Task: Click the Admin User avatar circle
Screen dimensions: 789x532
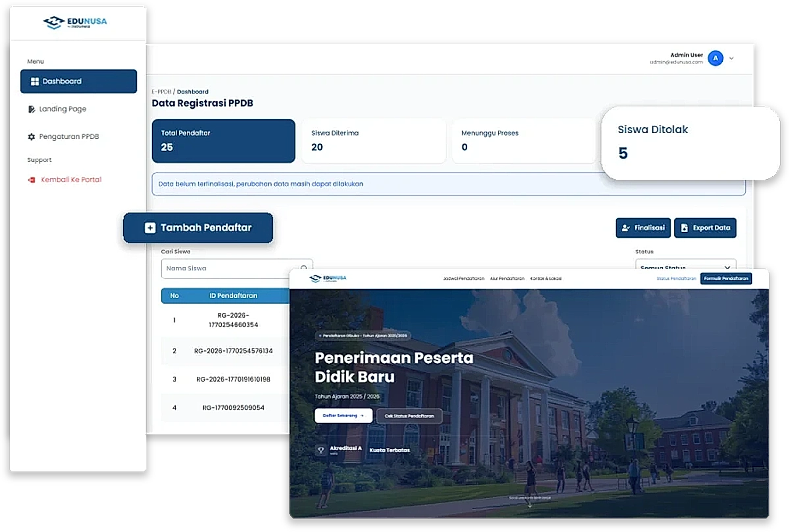Action: (x=715, y=58)
